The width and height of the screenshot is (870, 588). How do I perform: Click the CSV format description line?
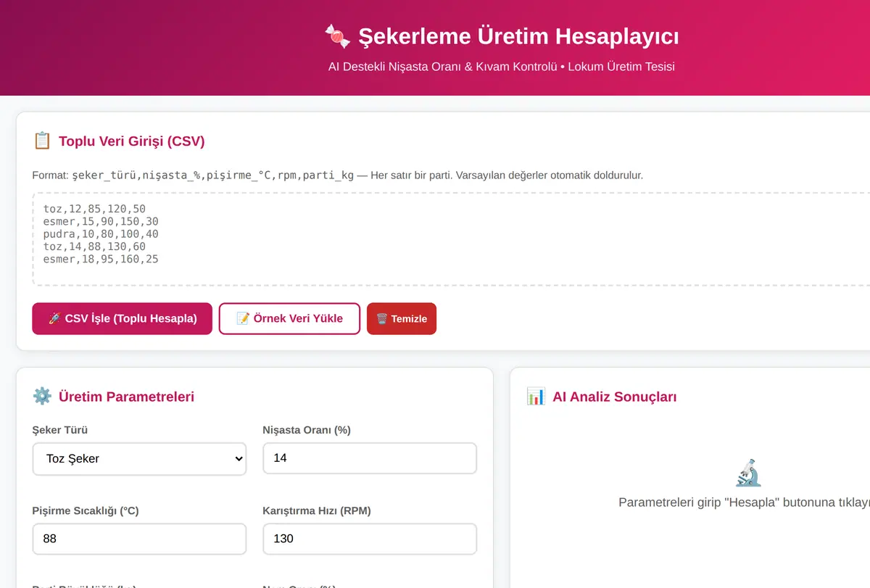coord(338,175)
